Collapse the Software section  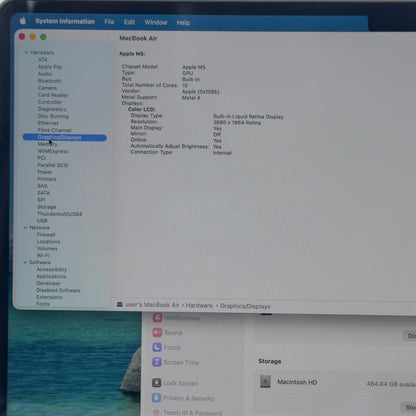(x=25, y=262)
